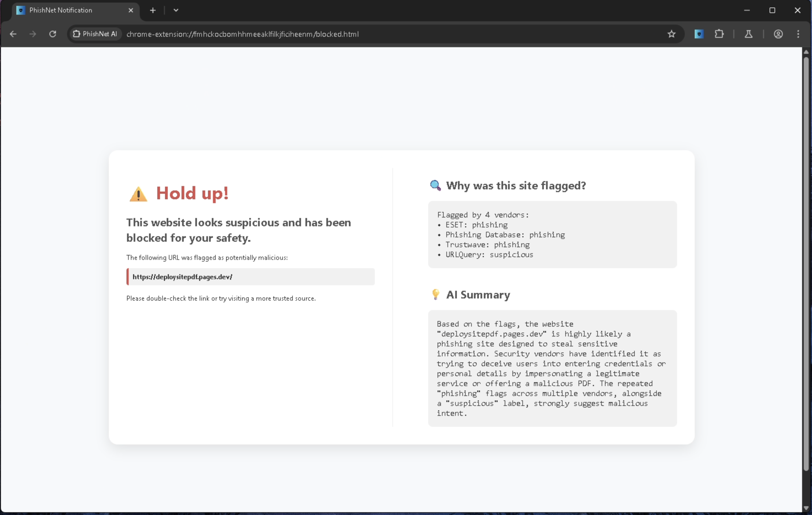Viewport: 812px width, 515px height.
Task: Open Chrome Labs flask icon
Action: coord(748,34)
